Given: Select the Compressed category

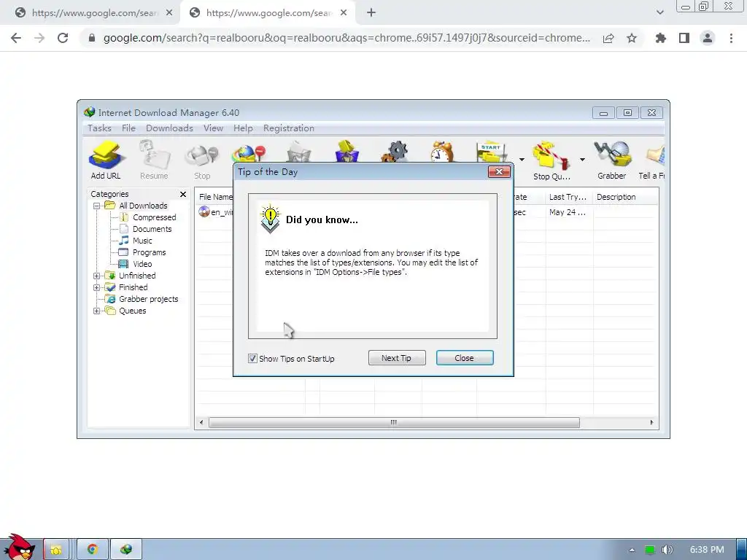Looking at the screenshot, I should [x=155, y=217].
